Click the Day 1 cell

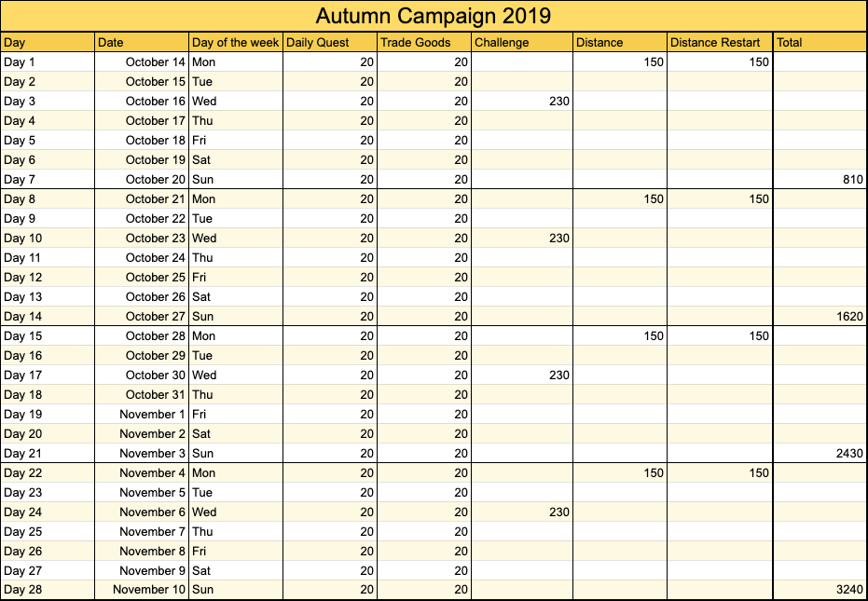[48, 62]
